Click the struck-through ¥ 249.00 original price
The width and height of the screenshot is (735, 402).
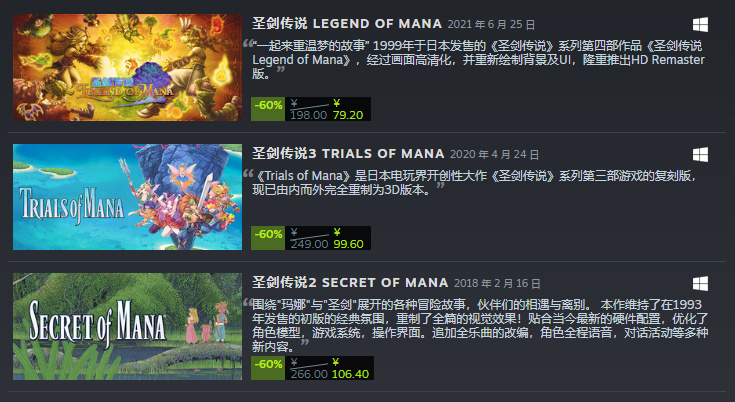309,238
